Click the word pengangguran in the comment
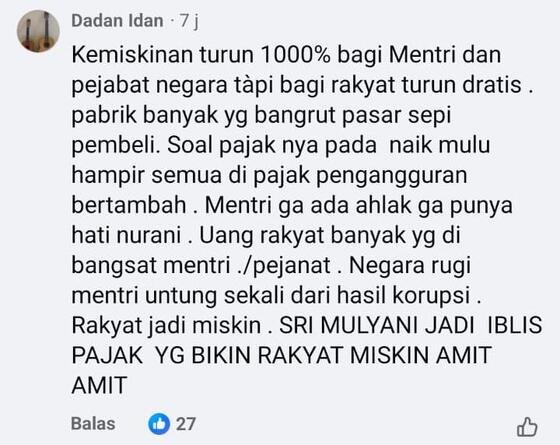Image resolution: width=560 pixels, height=445 pixels. point(392,176)
